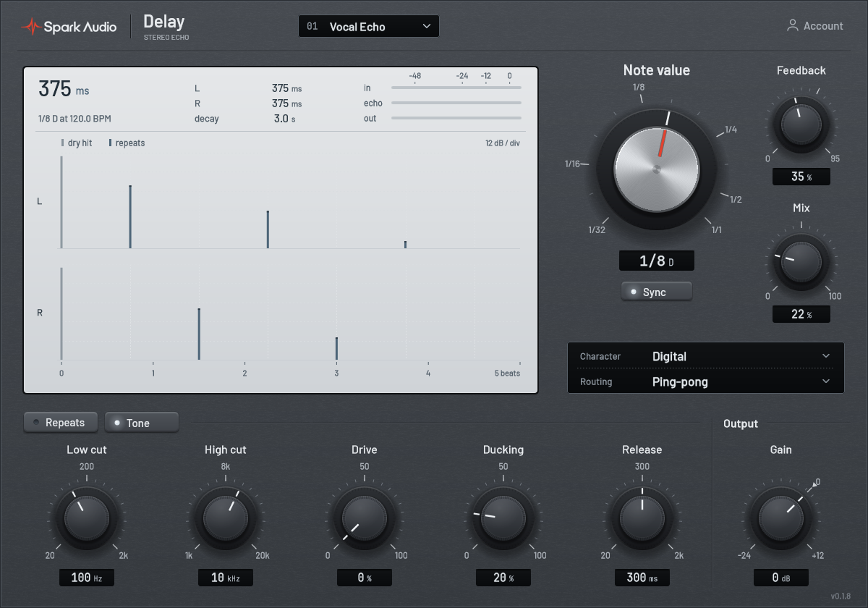Select the 1/16 mark on Note value dial
868x608 pixels.
coord(572,164)
